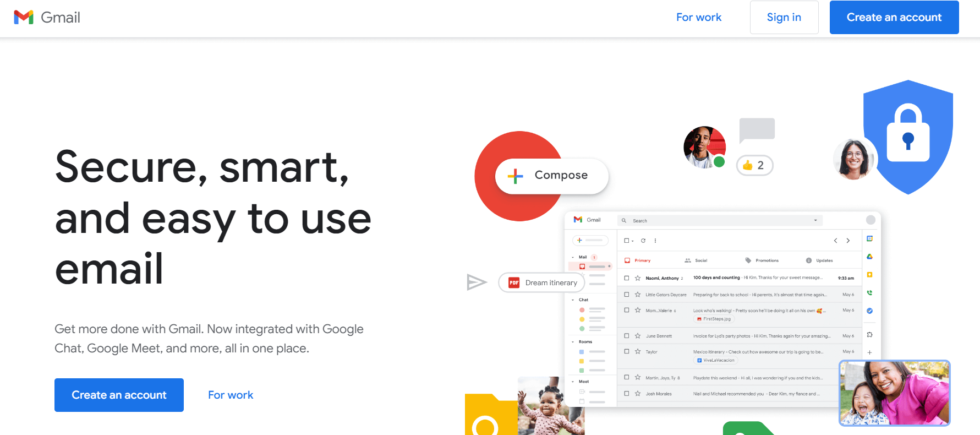
Task: Click the gray send arrow icon
Action: coord(477,282)
